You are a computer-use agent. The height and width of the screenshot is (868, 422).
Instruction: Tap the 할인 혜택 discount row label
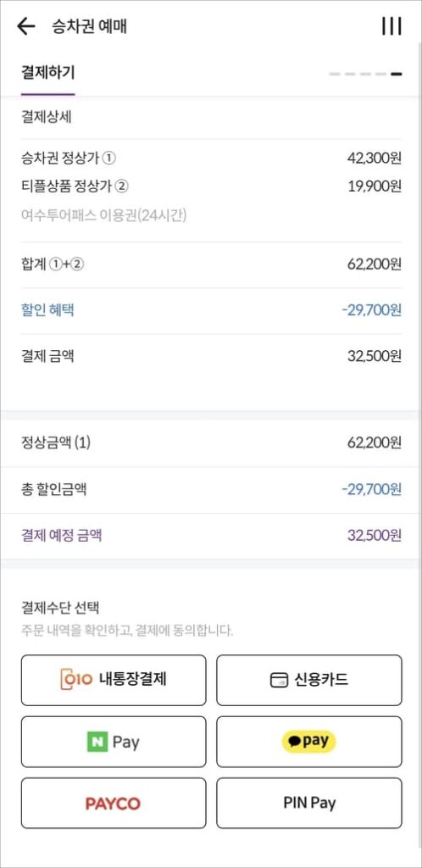(47, 310)
